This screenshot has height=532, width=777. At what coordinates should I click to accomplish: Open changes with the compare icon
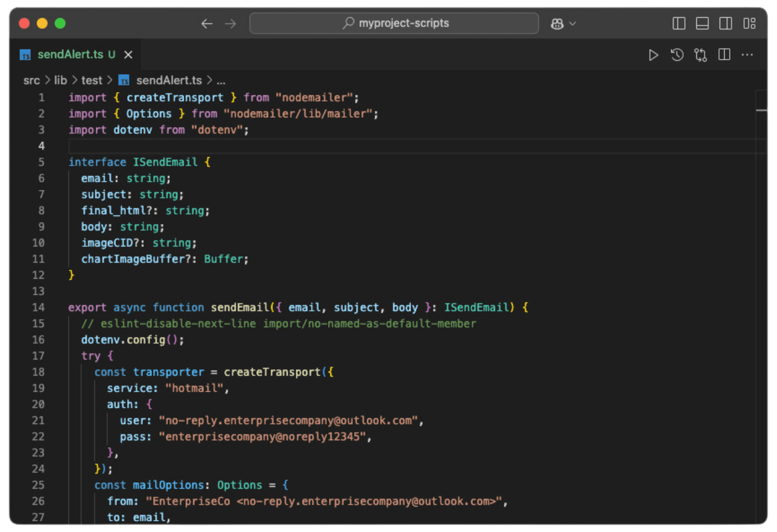[x=701, y=55]
